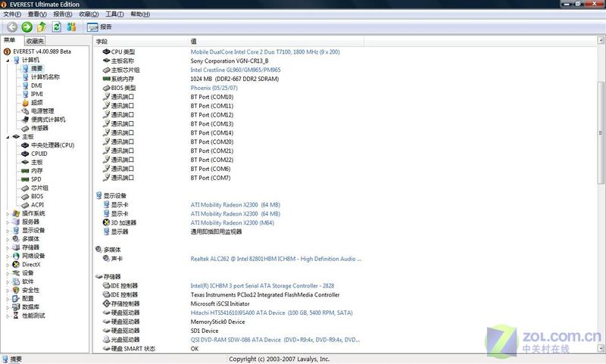Image resolution: width=606 pixels, height=364 pixels.
Task: Open Mobile DualCore Intel Core 2 Duo link
Action: point(265,51)
